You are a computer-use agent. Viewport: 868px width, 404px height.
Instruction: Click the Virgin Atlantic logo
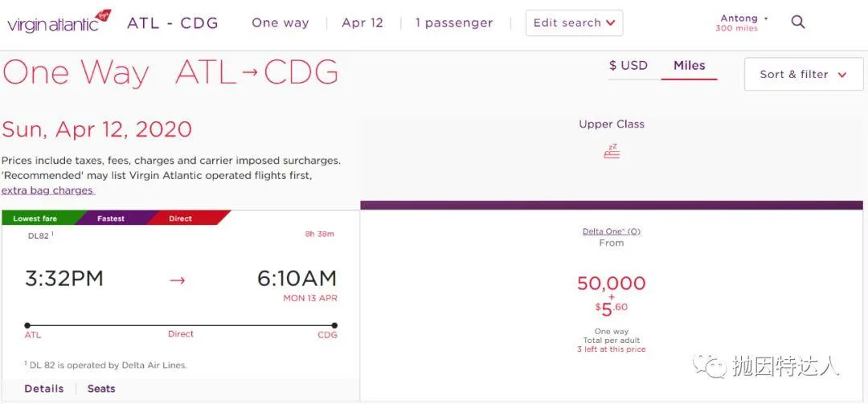click(58, 22)
